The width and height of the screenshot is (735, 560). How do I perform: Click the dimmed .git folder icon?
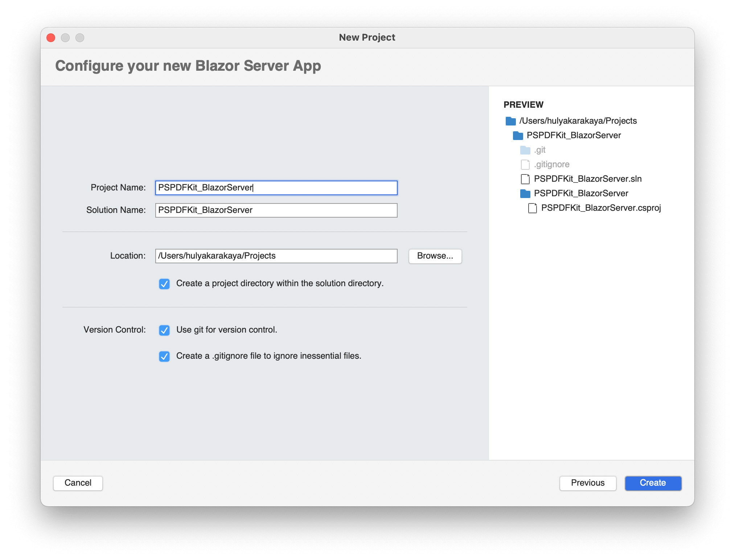click(x=525, y=150)
